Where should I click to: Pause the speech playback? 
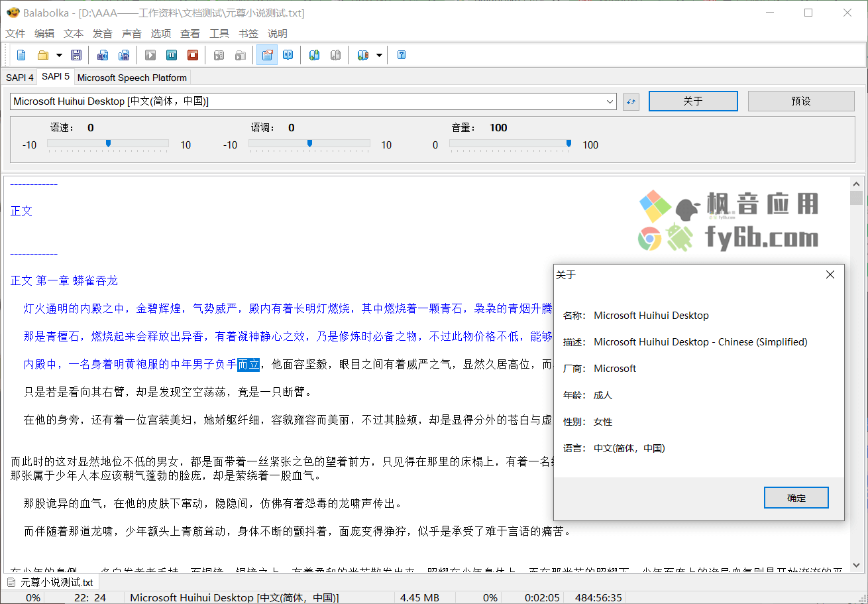pyautogui.click(x=172, y=55)
